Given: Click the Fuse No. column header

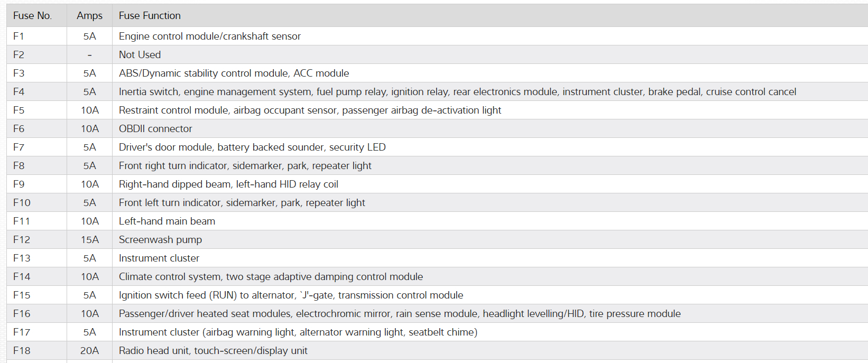Looking at the screenshot, I should 32,16.
